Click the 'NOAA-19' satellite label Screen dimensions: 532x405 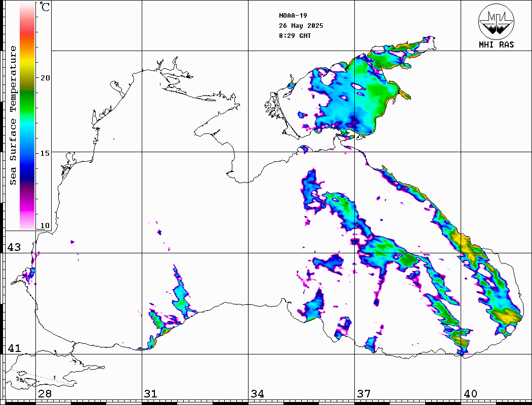click(x=293, y=16)
